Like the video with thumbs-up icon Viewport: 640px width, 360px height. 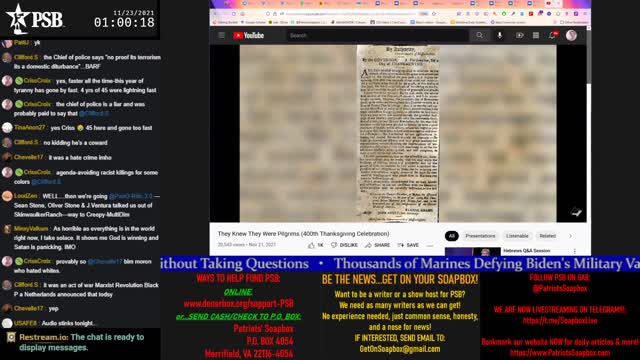[316, 245]
